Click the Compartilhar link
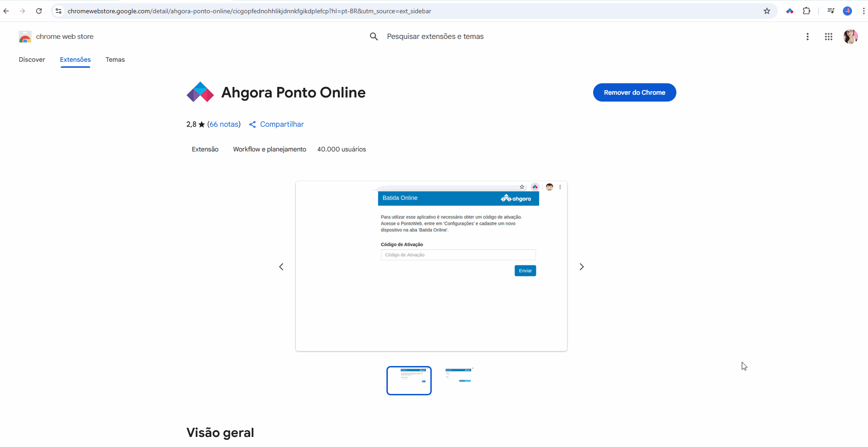868x447 pixels. 282,124
